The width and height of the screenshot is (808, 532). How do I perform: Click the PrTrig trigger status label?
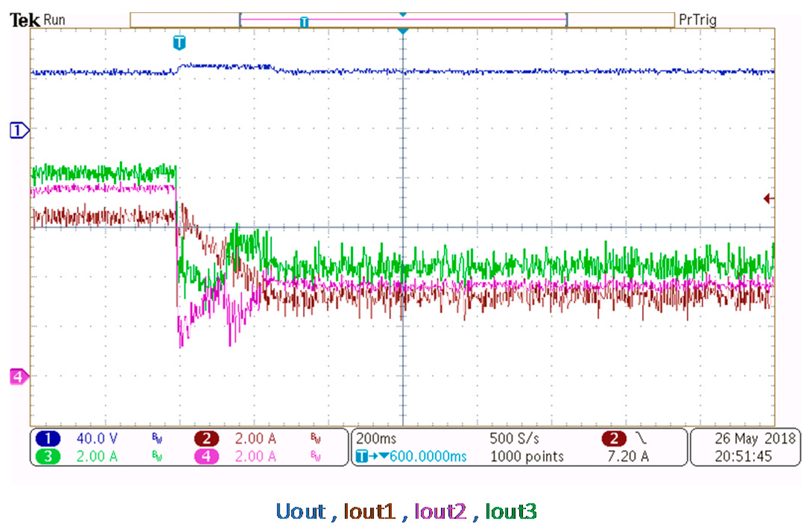click(697, 20)
